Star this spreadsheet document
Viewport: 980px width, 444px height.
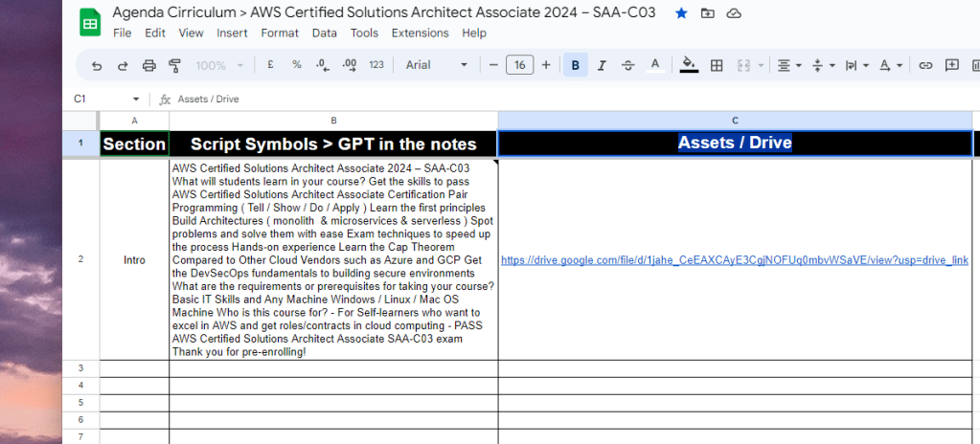point(681,13)
